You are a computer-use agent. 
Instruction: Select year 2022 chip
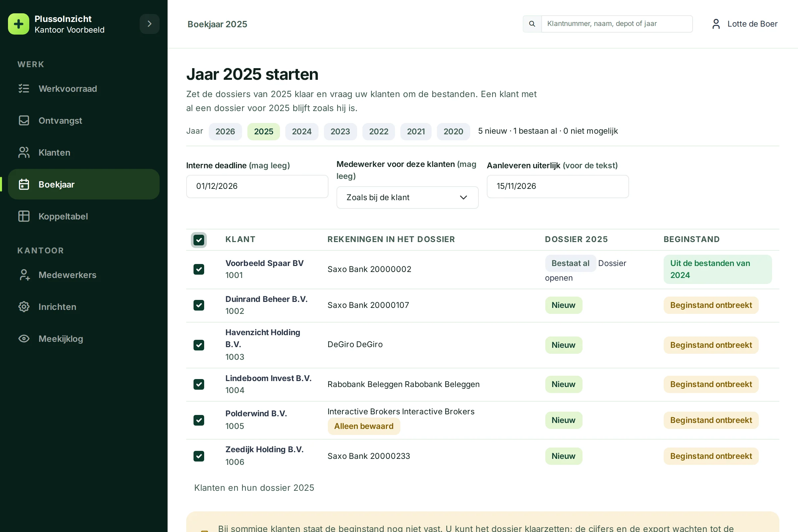[x=378, y=131]
